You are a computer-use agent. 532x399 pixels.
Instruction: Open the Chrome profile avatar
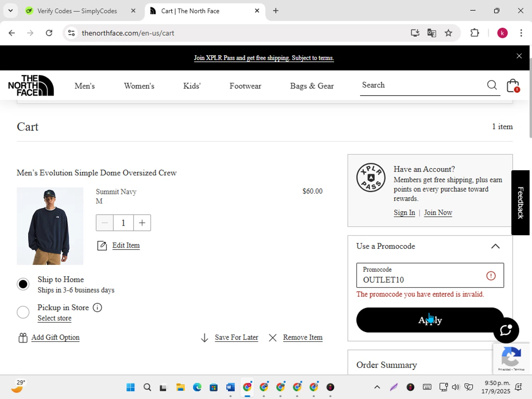[502, 33]
